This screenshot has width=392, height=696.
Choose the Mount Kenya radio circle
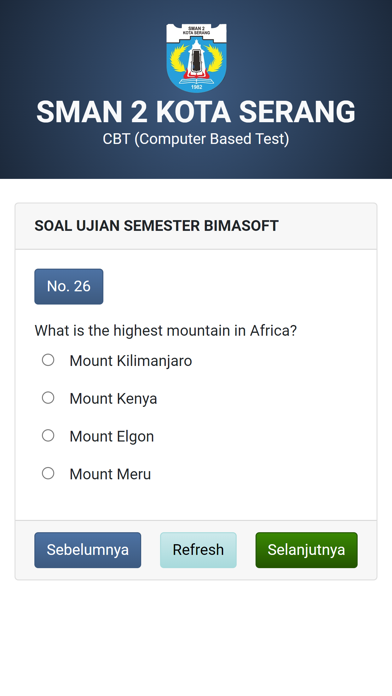48,398
